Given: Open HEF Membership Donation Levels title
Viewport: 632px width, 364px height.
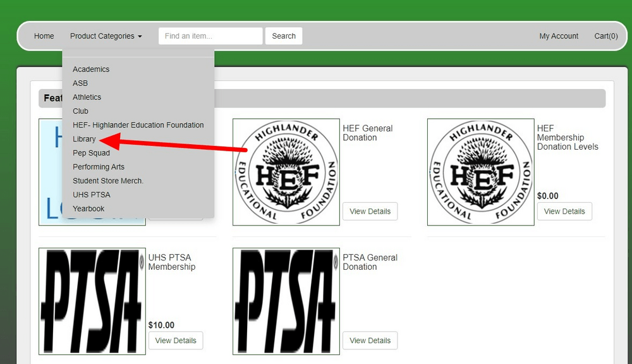Looking at the screenshot, I should [568, 138].
